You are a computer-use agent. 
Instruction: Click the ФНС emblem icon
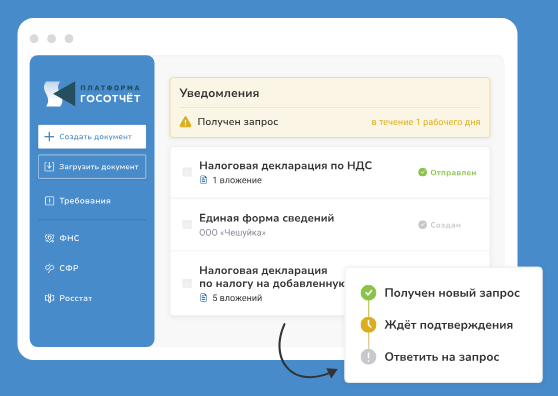pos(49,238)
